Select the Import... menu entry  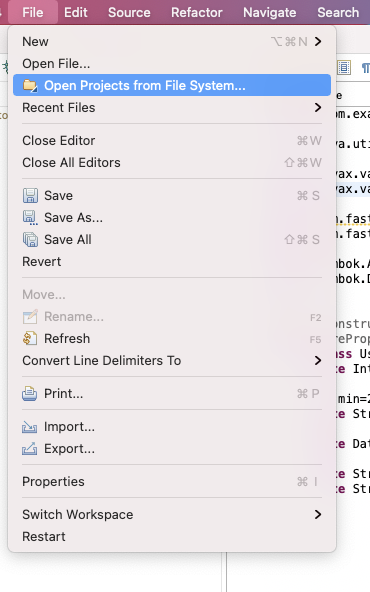pos(172,427)
